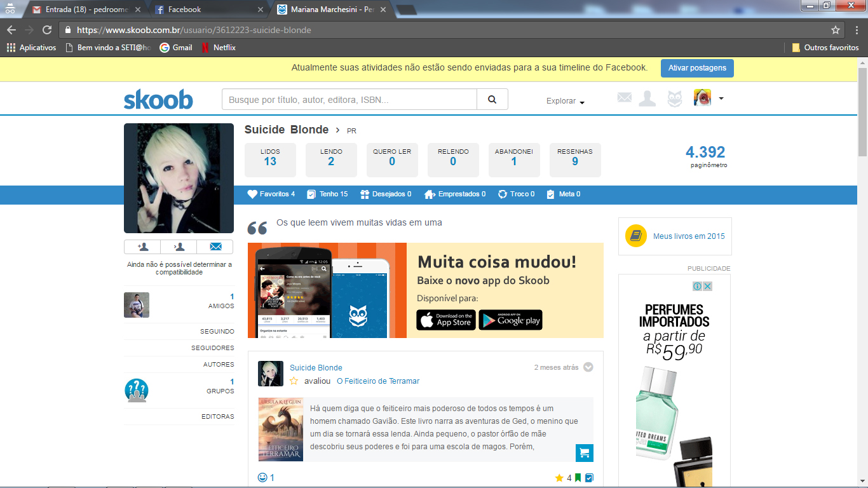Open the messages envelope icon in header

[624, 97]
